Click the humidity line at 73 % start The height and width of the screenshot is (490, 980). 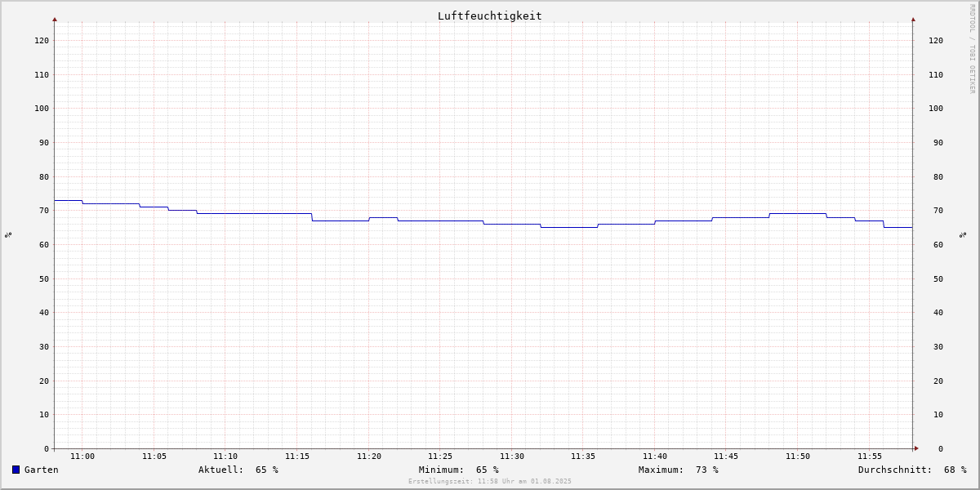click(x=68, y=200)
